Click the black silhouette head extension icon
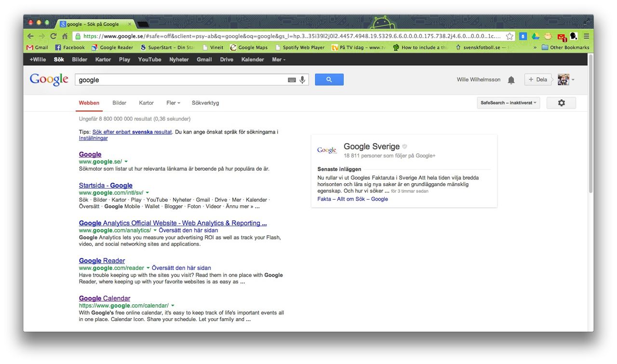Screen dimensions: 617x364 [x=574, y=36]
